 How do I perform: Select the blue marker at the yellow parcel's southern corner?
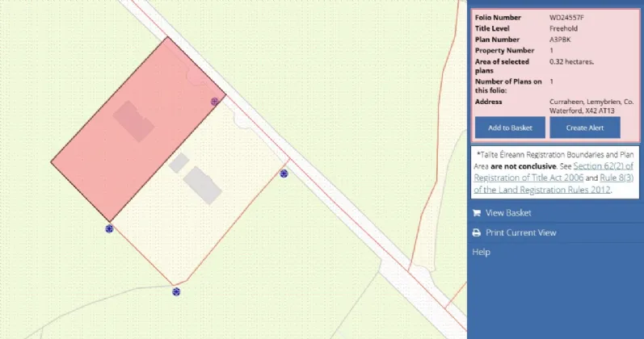(175, 291)
